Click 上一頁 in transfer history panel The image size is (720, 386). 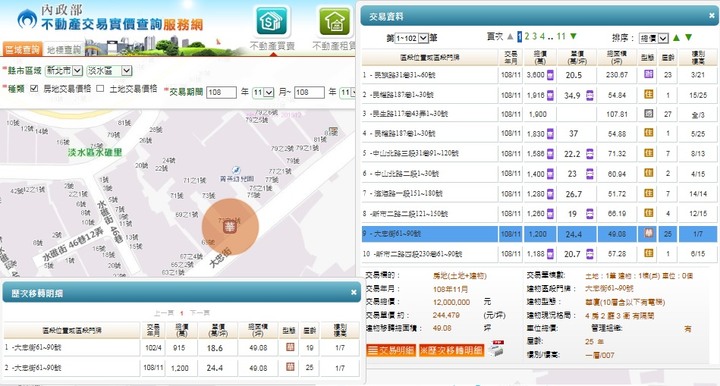tap(164, 313)
